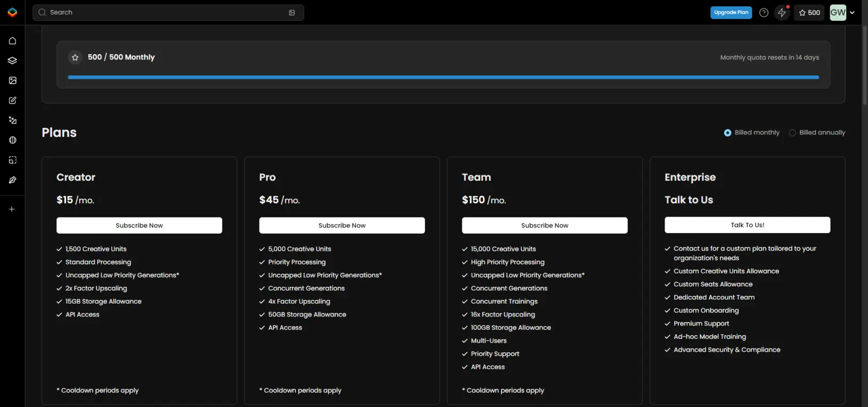Click the "Creator" plan title
This screenshot has height=407, width=868.
[x=76, y=177]
